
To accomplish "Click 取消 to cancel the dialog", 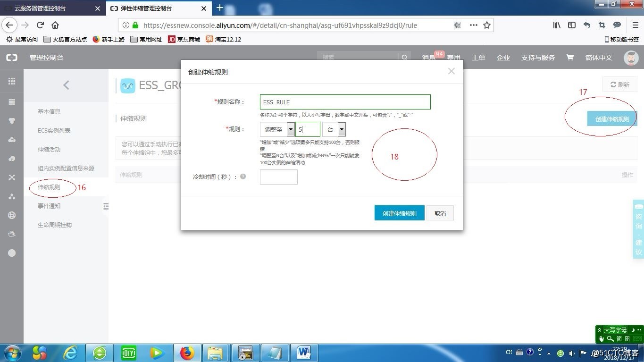I will coord(440,213).
